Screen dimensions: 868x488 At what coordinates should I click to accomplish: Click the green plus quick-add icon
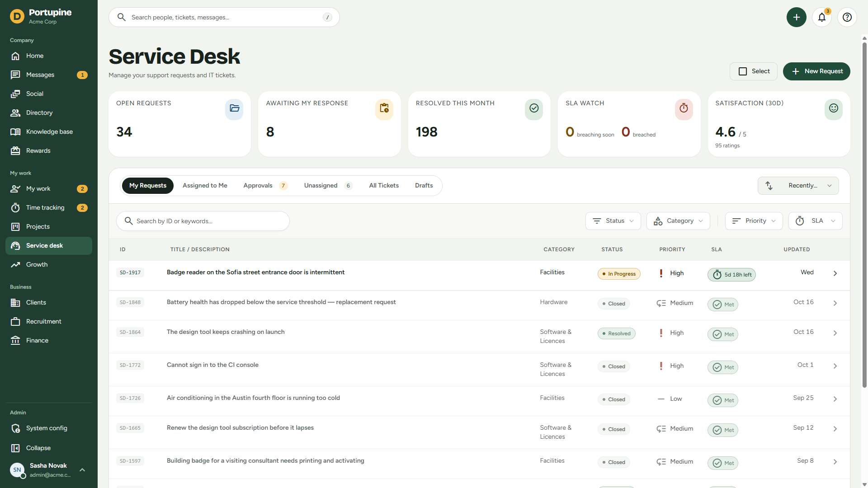pos(797,17)
